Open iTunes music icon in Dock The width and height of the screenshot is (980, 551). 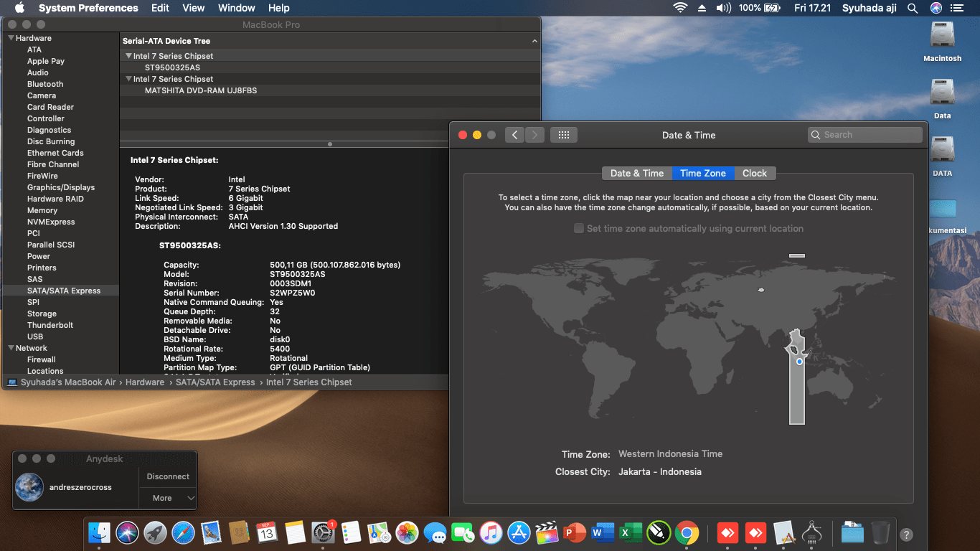pos(491,532)
